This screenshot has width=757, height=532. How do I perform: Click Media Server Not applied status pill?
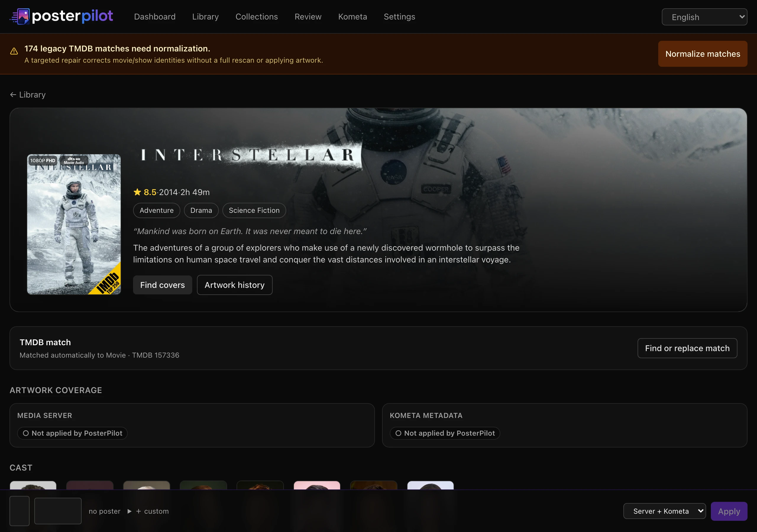(72, 433)
